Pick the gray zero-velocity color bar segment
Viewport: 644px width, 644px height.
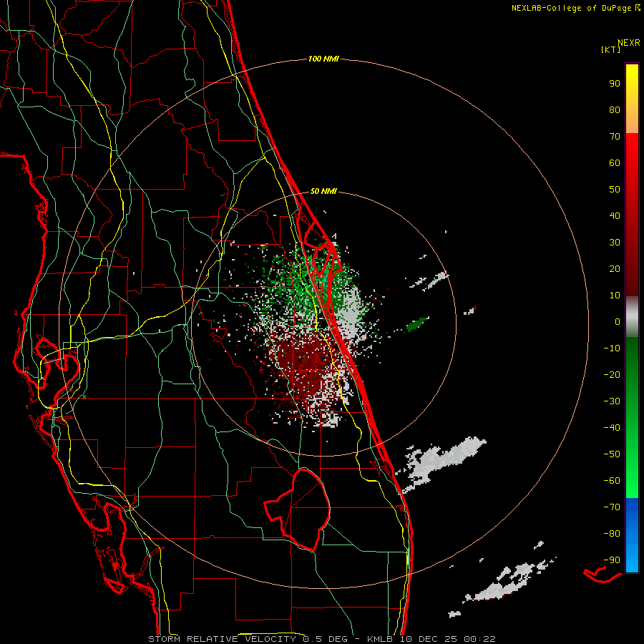[632, 317]
